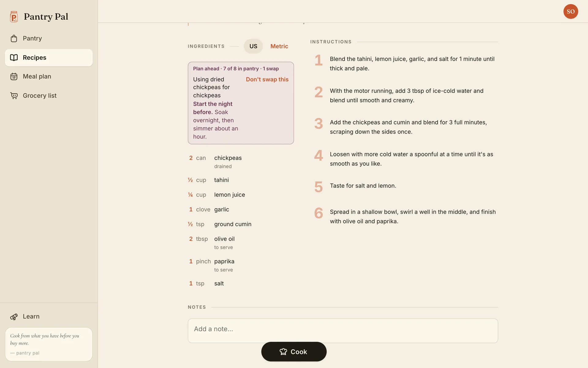Click "Start the night before." text
Viewport: 588px width, 368px height.
click(x=213, y=108)
